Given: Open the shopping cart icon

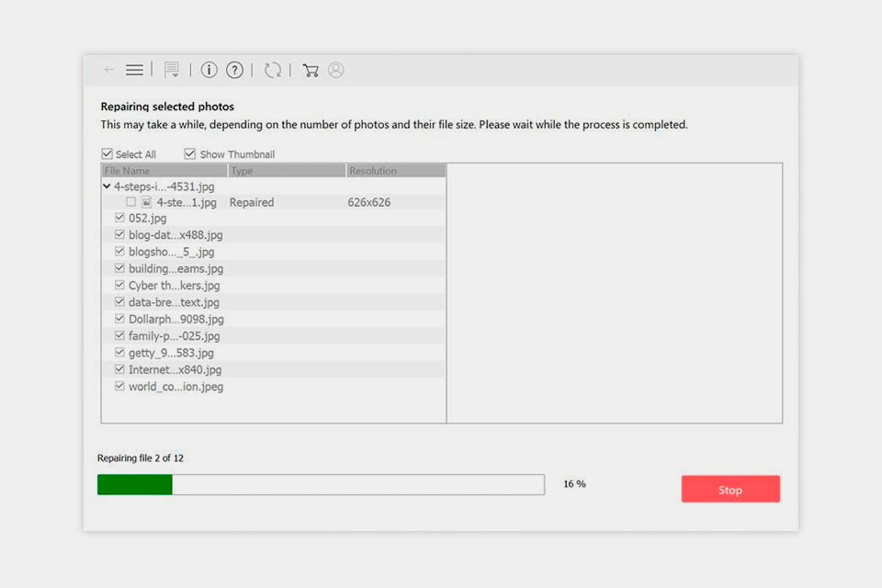Looking at the screenshot, I should [x=310, y=69].
